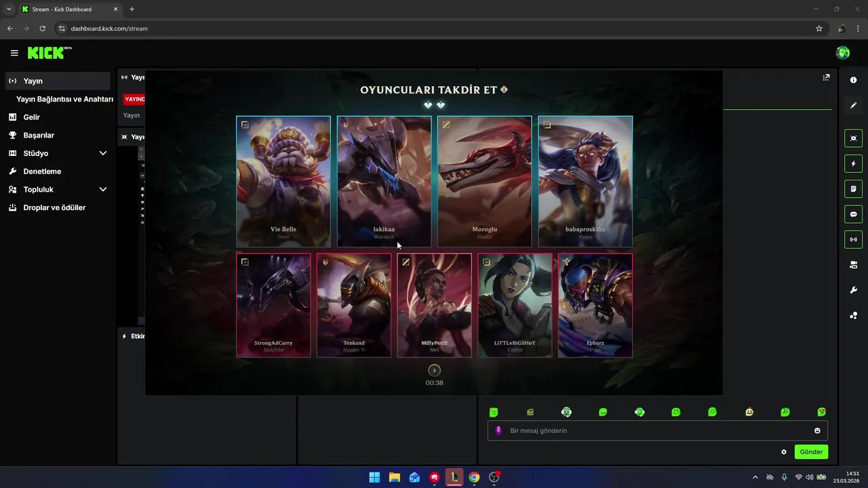Toggle the stream preview panel icon
This screenshot has height=488, width=868.
853,138
